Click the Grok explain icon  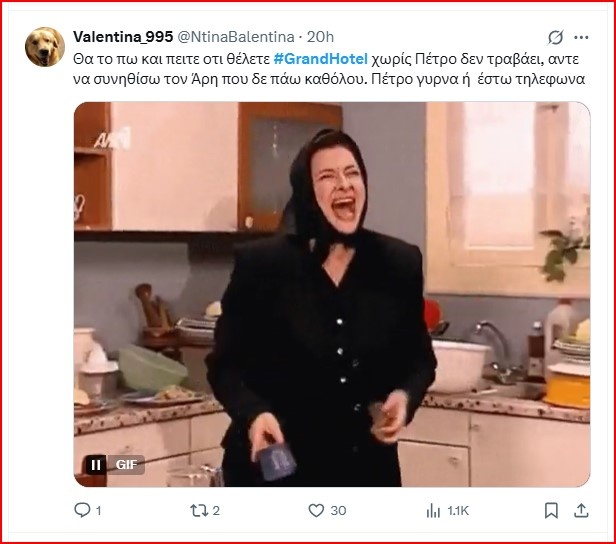pyautogui.click(x=556, y=37)
